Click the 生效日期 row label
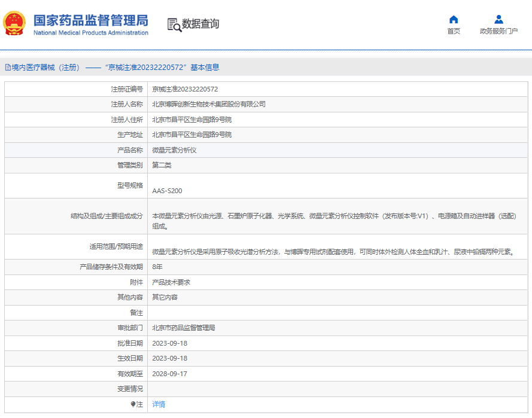Viewport: 532px width, 418px height. click(130, 358)
